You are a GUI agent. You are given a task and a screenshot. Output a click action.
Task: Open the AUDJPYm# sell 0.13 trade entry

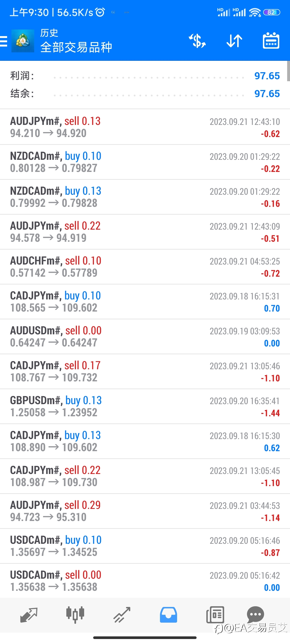coord(145,127)
